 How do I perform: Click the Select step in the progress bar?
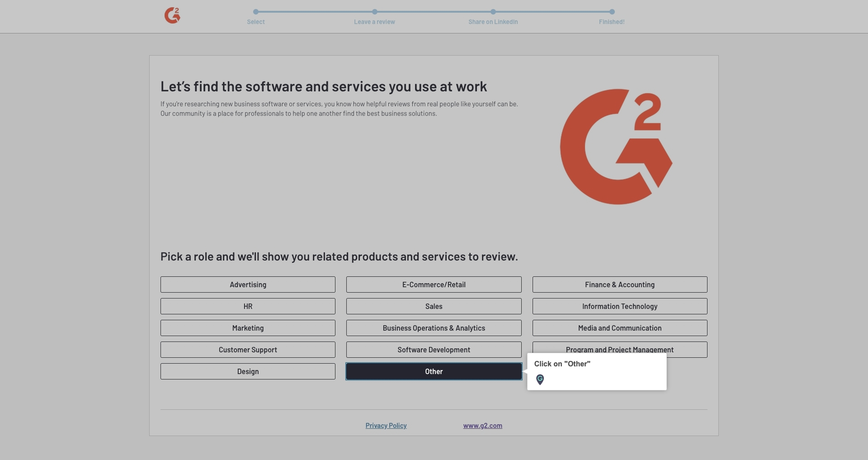(x=256, y=17)
